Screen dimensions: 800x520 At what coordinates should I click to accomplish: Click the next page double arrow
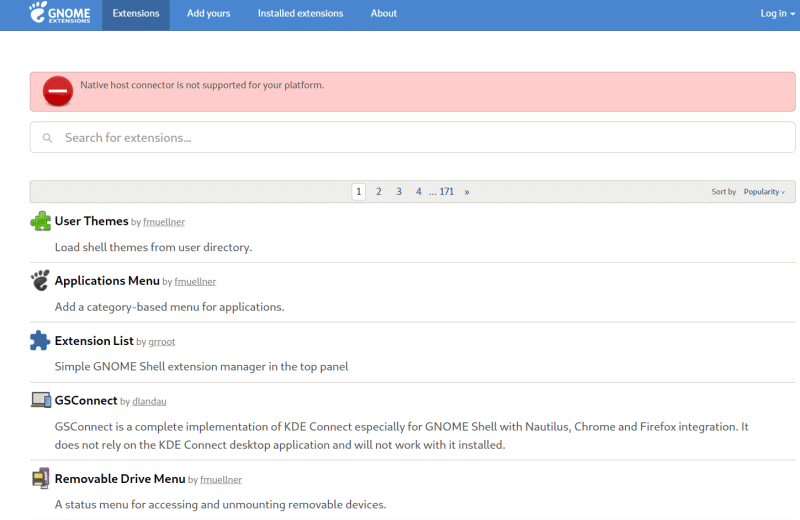click(x=467, y=192)
